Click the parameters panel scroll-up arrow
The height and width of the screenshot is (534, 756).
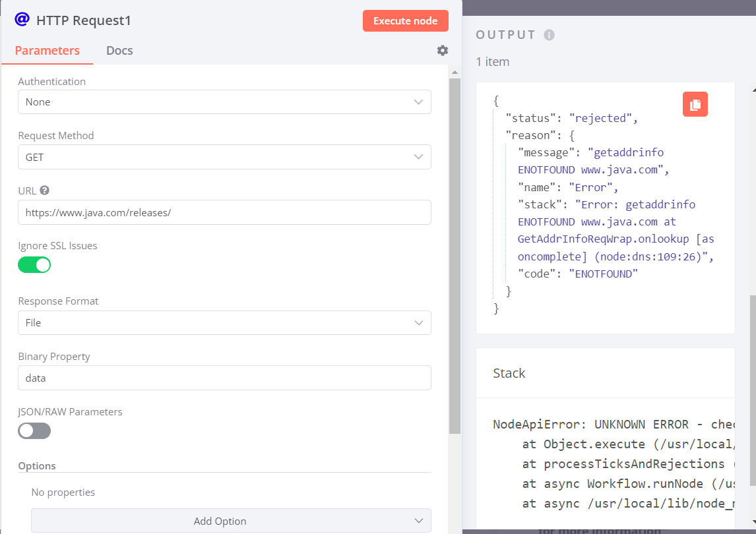coord(454,73)
